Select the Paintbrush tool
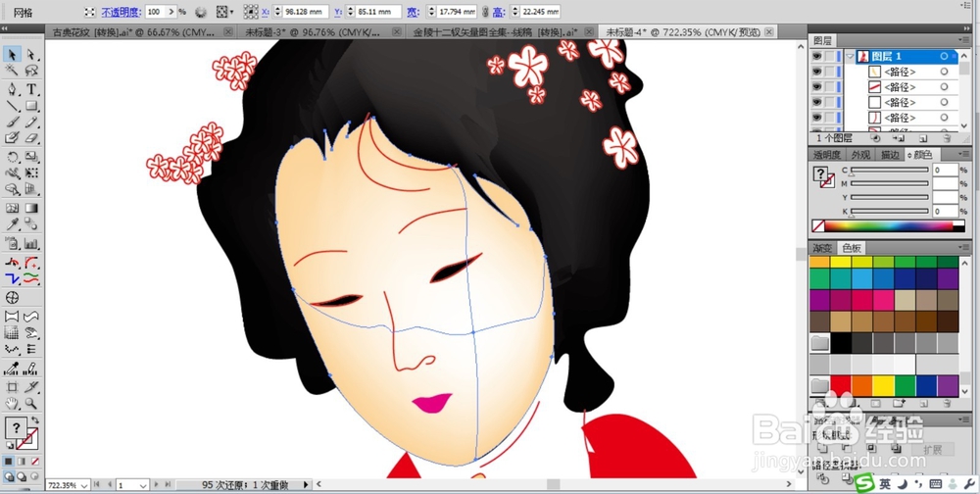Screen dimensions: 980x494 tap(12, 123)
